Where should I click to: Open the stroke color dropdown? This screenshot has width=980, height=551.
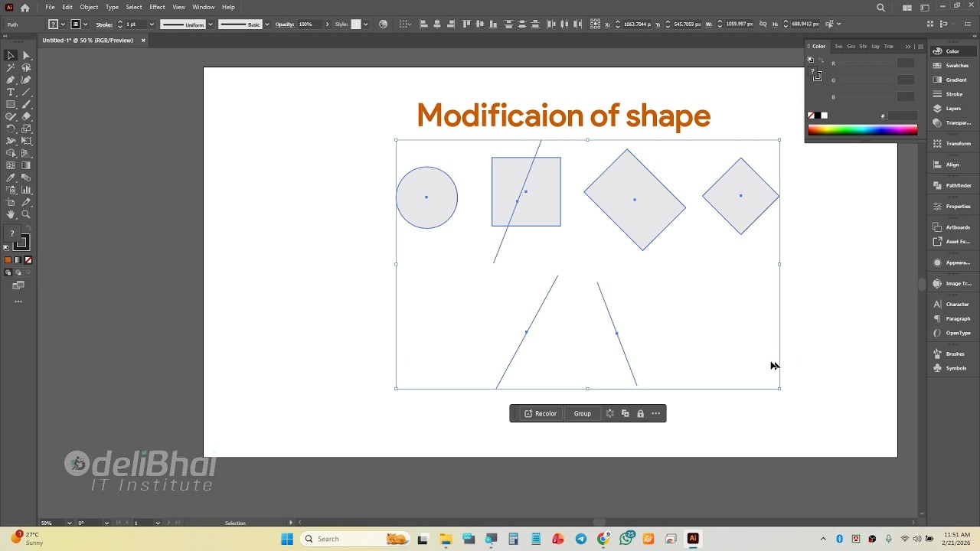pyautogui.click(x=86, y=24)
